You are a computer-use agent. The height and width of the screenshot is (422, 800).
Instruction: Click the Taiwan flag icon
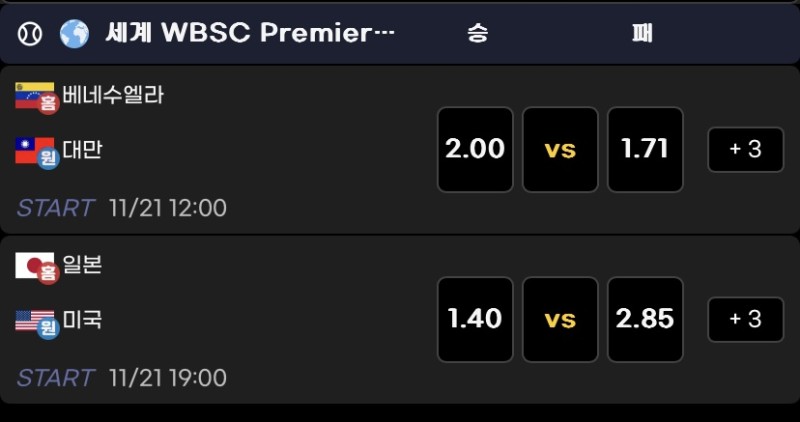(x=35, y=151)
